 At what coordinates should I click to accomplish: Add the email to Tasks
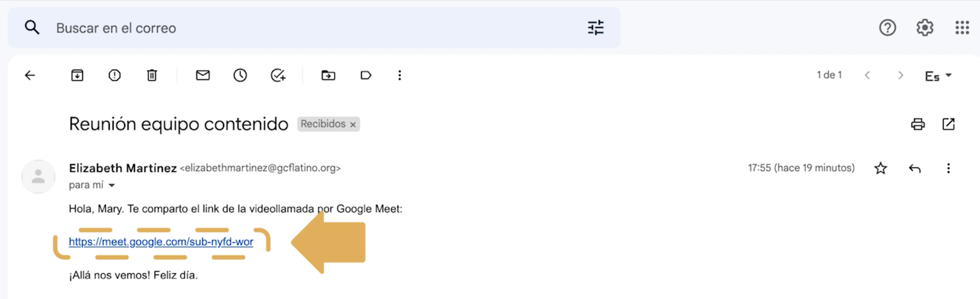[278, 75]
